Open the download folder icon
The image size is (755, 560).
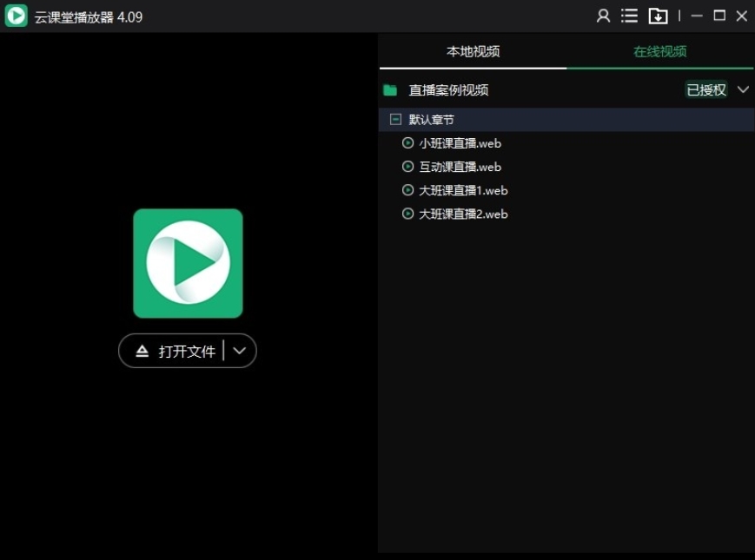(x=658, y=16)
